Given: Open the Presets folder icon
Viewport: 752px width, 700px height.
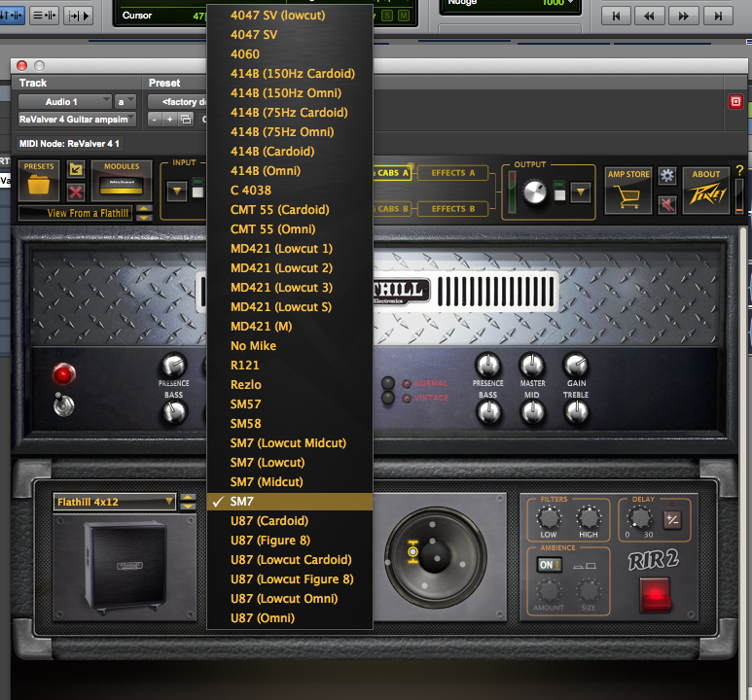Looking at the screenshot, I should coord(39,180).
